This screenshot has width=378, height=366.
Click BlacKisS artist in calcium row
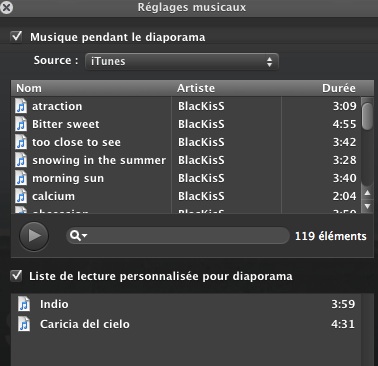click(201, 196)
